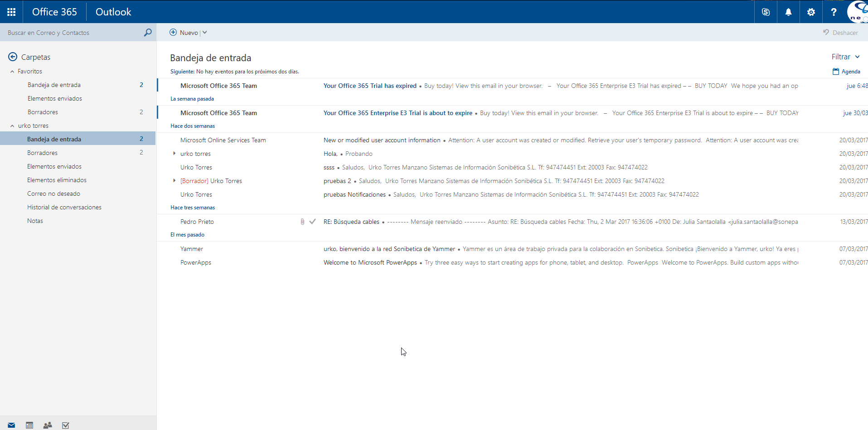This screenshot has height=430, width=868.
Task: Open Skype from the top bar
Action: pos(766,12)
